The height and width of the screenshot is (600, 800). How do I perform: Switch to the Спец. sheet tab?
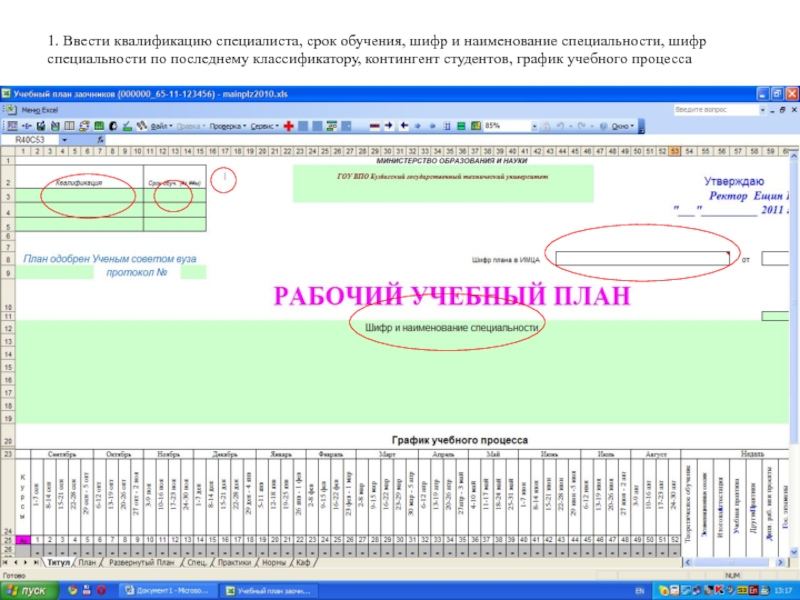click(196, 562)
